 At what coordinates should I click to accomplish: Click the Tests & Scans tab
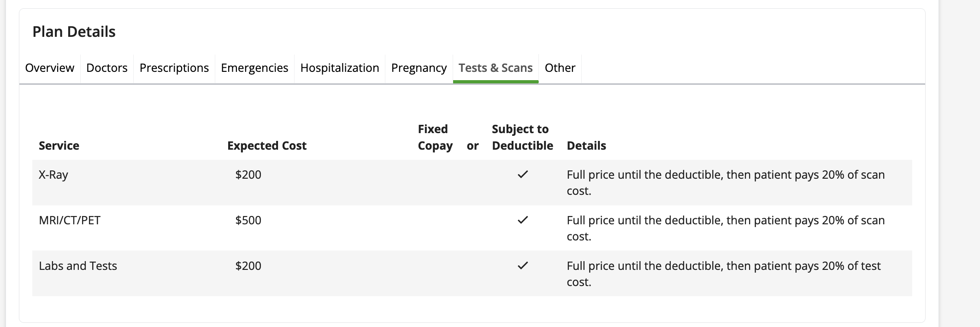click(495, 68)
